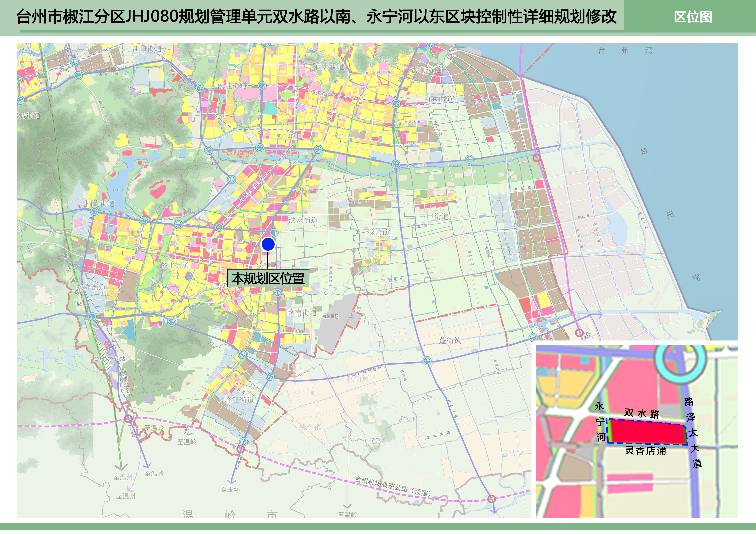Click the '至玉环' direction label
756x535 pixels.
(230, 490)
